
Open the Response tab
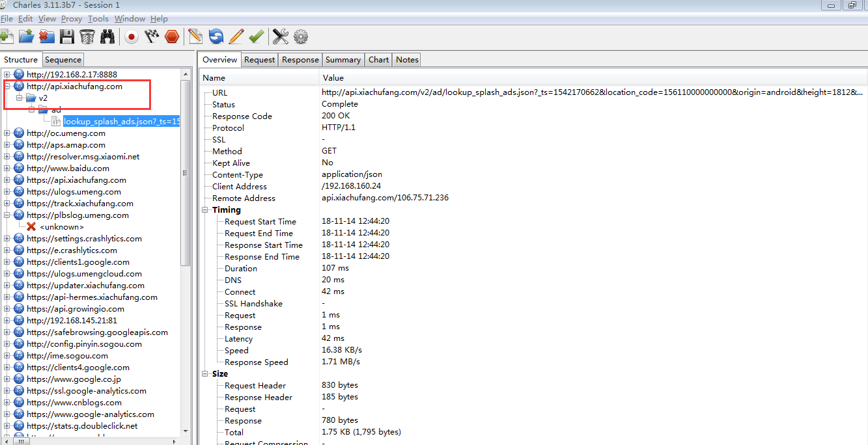(x=300, y=59)
